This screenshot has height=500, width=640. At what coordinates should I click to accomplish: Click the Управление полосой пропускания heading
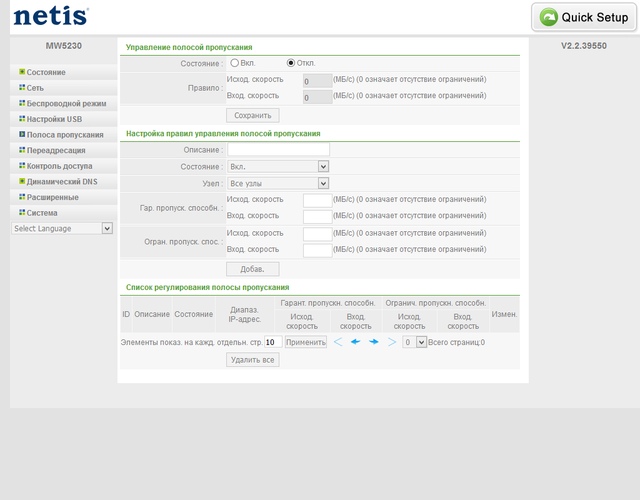pos(189,47)
